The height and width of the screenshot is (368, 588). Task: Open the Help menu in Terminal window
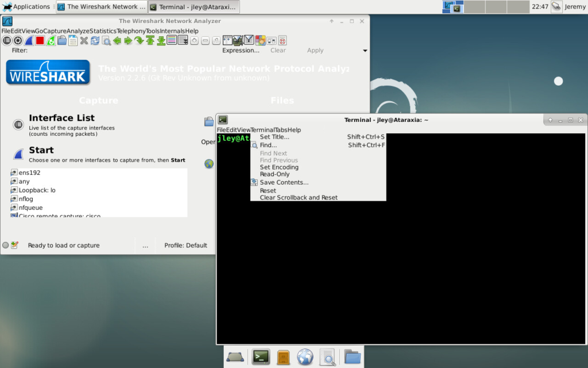(294, 130)
